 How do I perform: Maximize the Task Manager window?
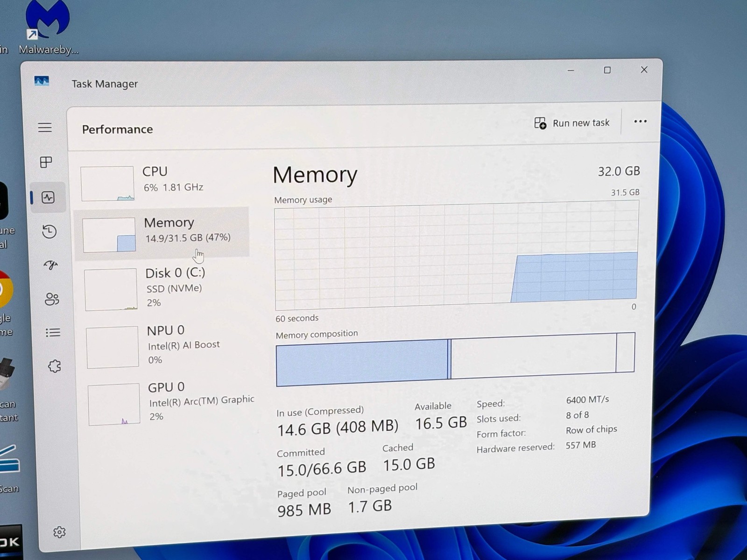coord(607,70)
